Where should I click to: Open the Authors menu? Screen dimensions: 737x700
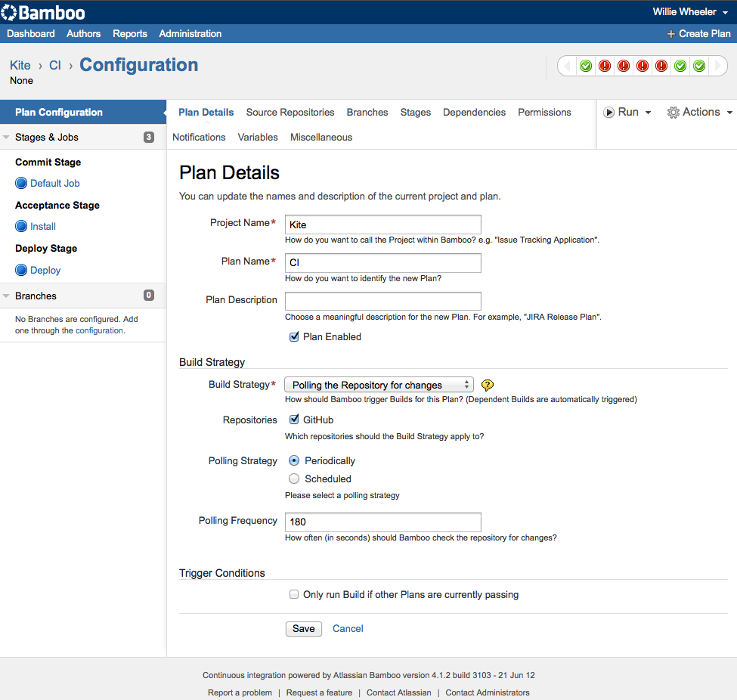click(83, 34)
